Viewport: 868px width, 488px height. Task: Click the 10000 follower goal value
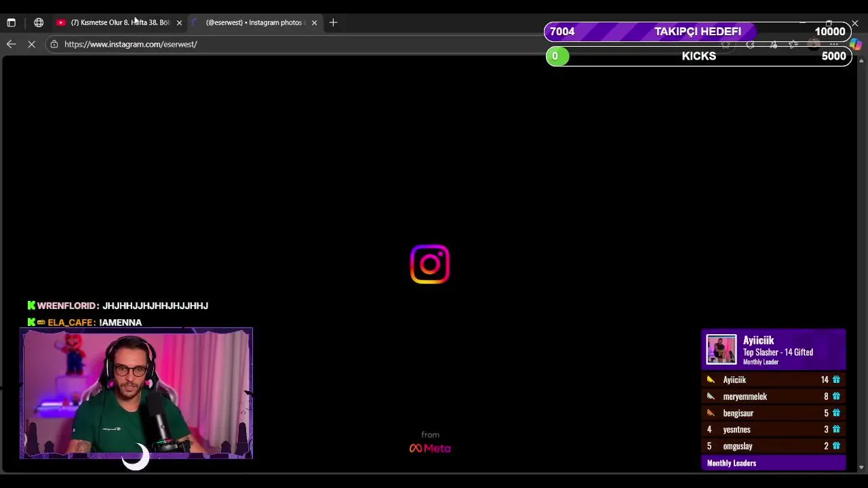click(x=830, y=31)
